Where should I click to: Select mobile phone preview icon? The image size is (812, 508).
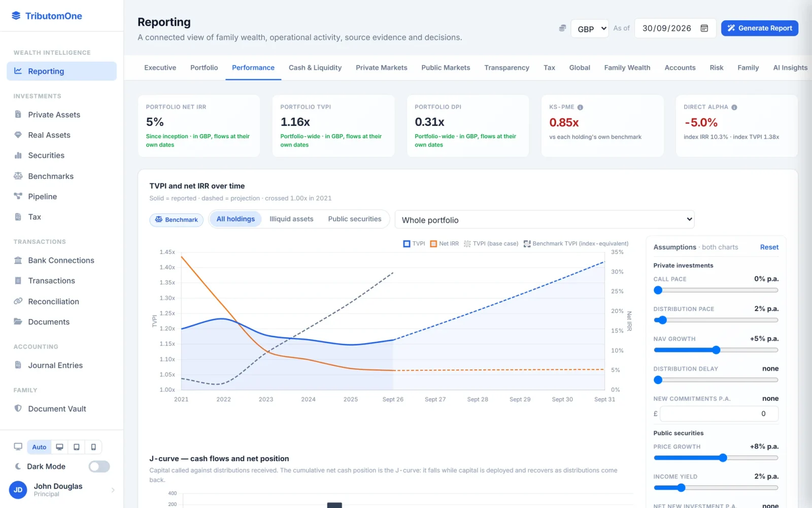click(93, 447)
